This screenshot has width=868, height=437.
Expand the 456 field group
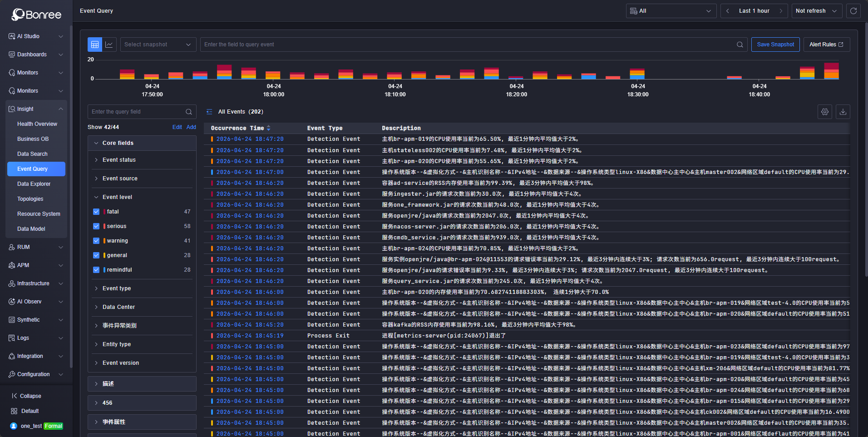pos(142,403)
